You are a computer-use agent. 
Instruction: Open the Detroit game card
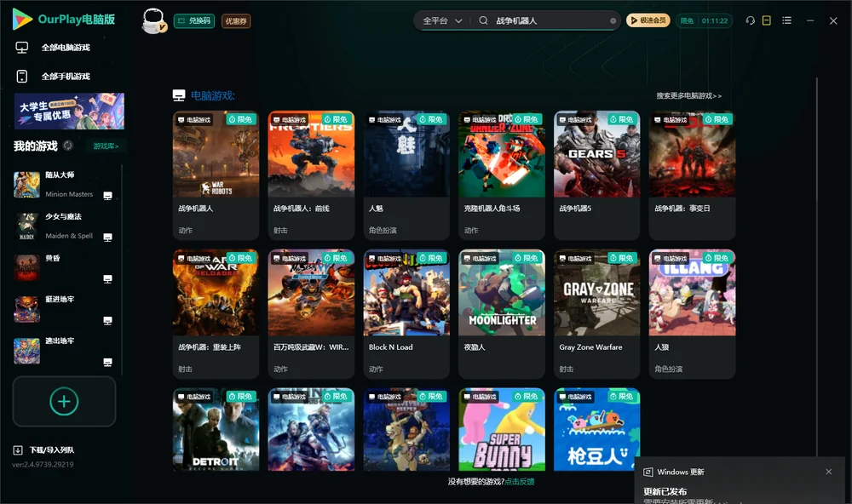(216, 429)
